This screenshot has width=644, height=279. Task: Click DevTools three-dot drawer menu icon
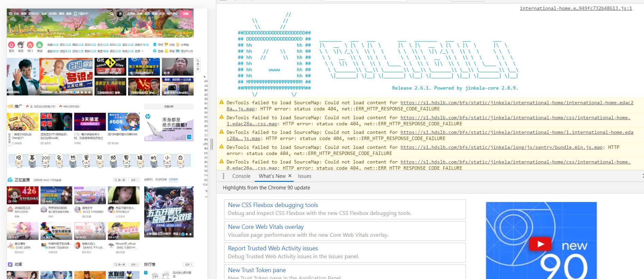pyautogui.click(x=224, y=176)
